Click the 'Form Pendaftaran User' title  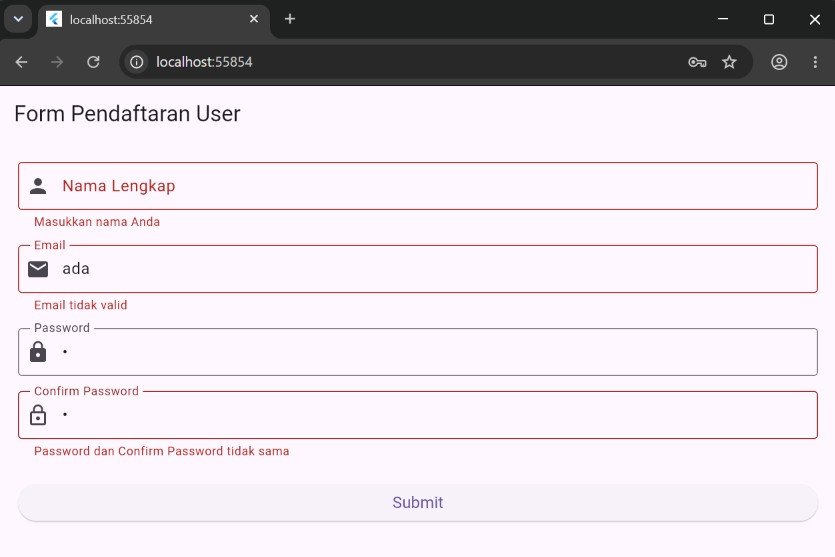tap(127, 113)
